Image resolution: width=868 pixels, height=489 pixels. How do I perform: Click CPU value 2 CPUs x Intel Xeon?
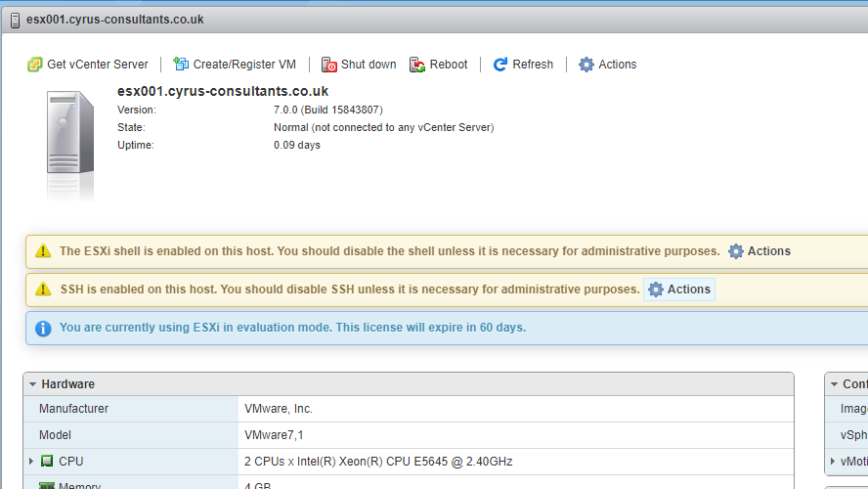click(378, 462)
